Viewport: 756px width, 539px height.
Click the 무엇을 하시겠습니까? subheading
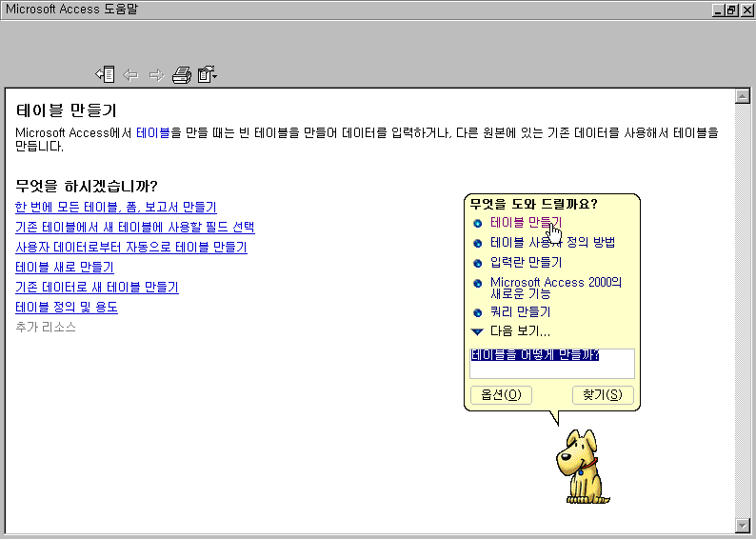pyautogui.click(x=87, y=186)
